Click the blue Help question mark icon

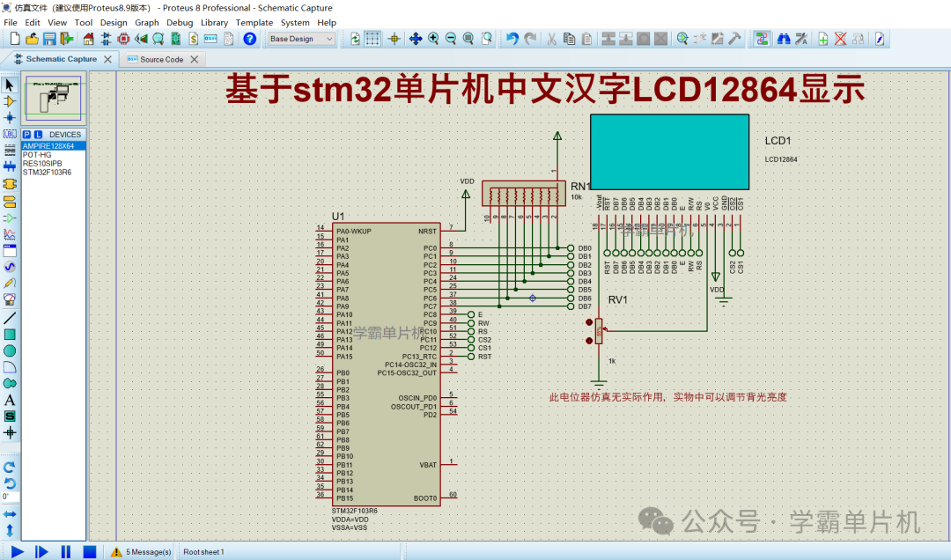click(x=249, y=39)
